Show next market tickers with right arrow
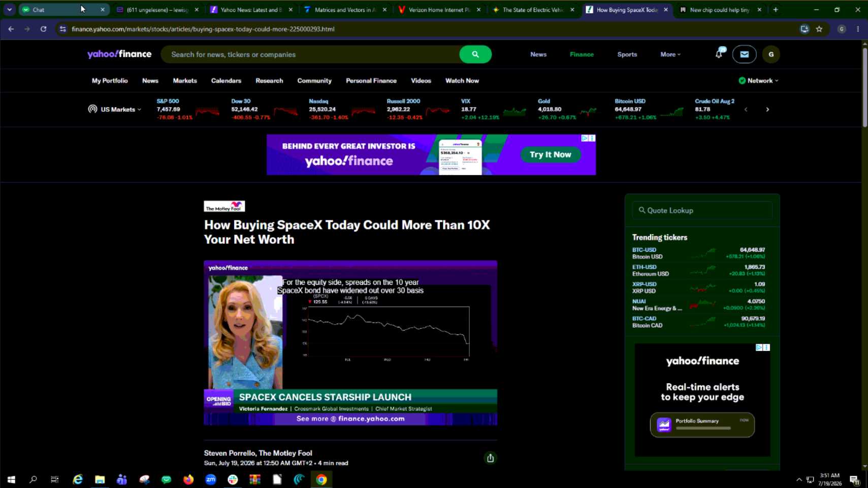Viewport: 868px width, 488px height. tap(767, 109)
